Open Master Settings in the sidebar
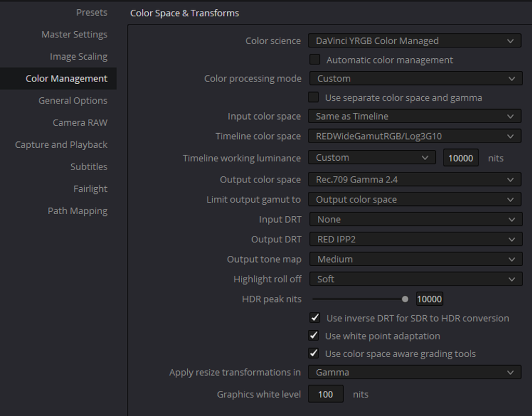 pos(74,35)
